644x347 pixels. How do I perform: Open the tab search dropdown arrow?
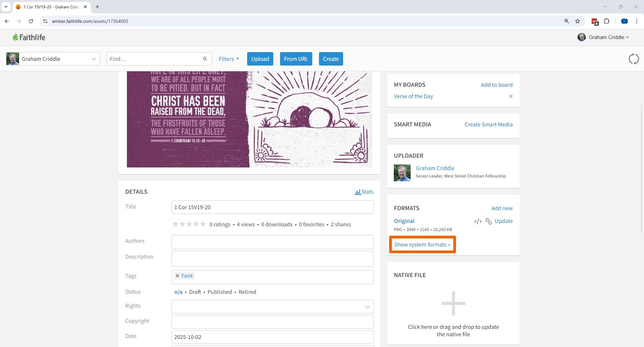tap(6, 7)
